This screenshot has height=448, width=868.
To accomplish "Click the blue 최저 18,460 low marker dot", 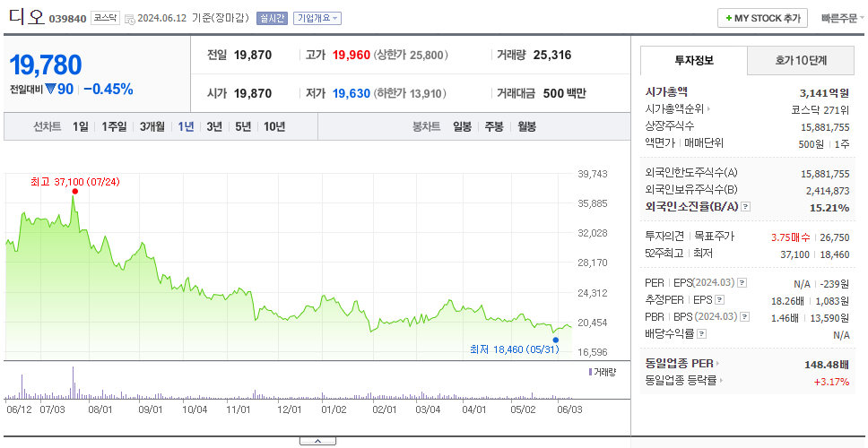I will [x=556, y=340].
